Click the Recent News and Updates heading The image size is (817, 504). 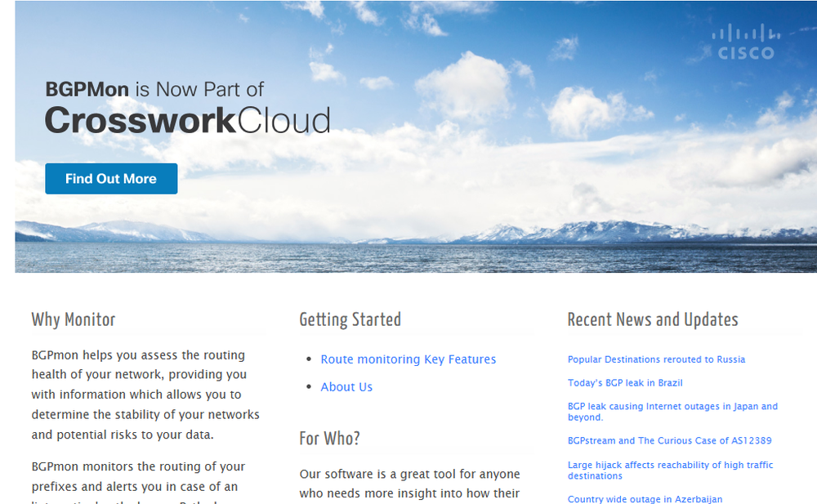pyautogui.click(x=653, y=319)
